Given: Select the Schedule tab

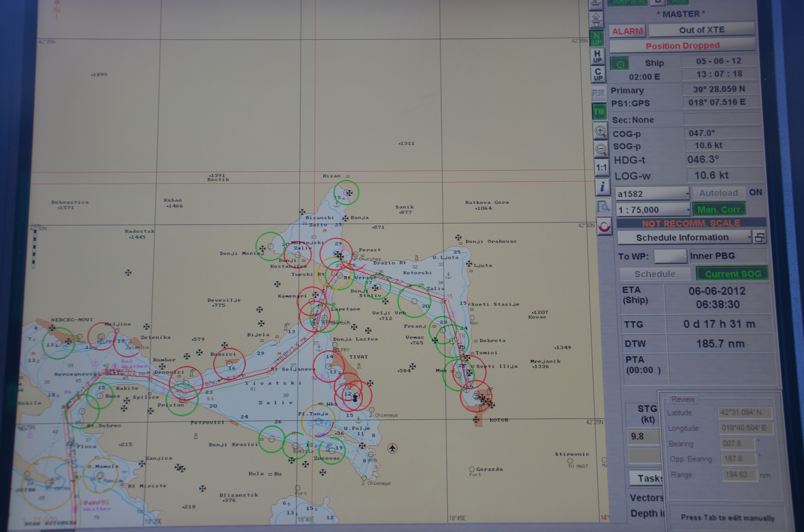Looking at the screenshot, I should (655, 274).
